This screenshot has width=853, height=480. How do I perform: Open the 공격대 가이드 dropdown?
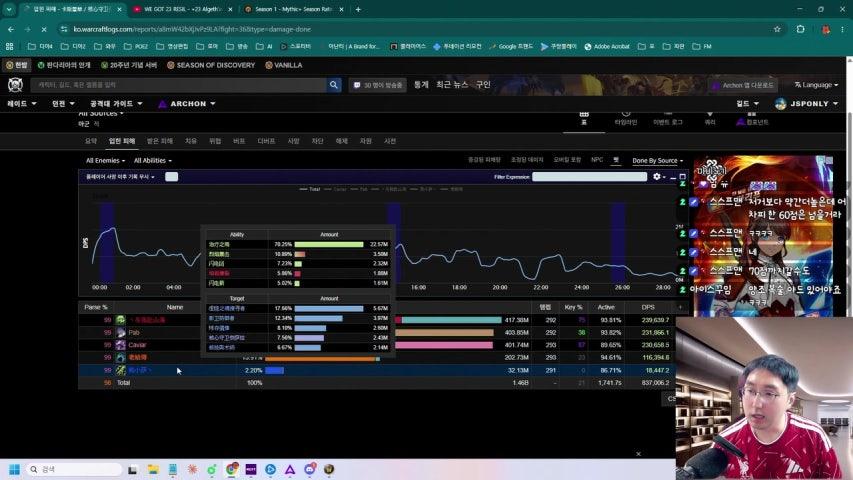coord(116,104)
